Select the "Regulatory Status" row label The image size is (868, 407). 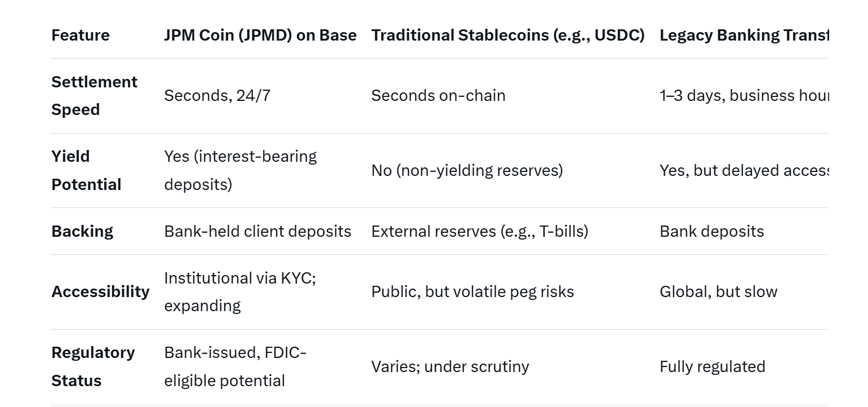pyautogui.click(x=93, y=366)
